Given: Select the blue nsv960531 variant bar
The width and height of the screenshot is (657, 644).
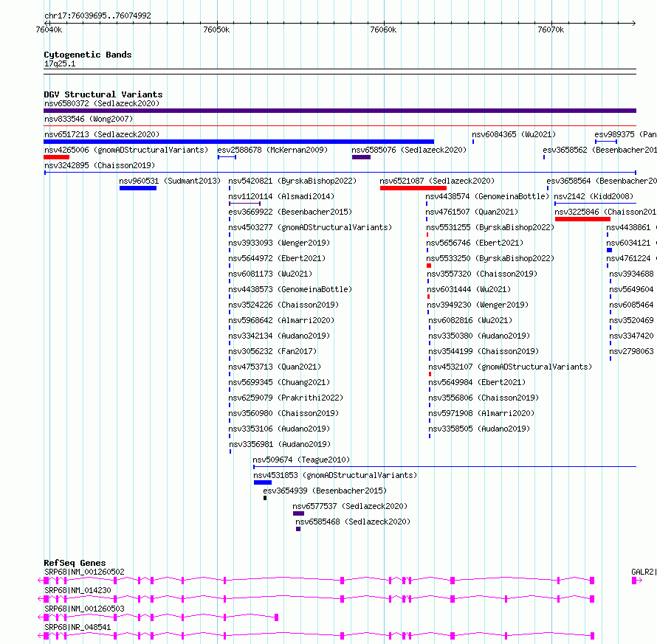Looking at the screenshot, I should click(138, 188).
